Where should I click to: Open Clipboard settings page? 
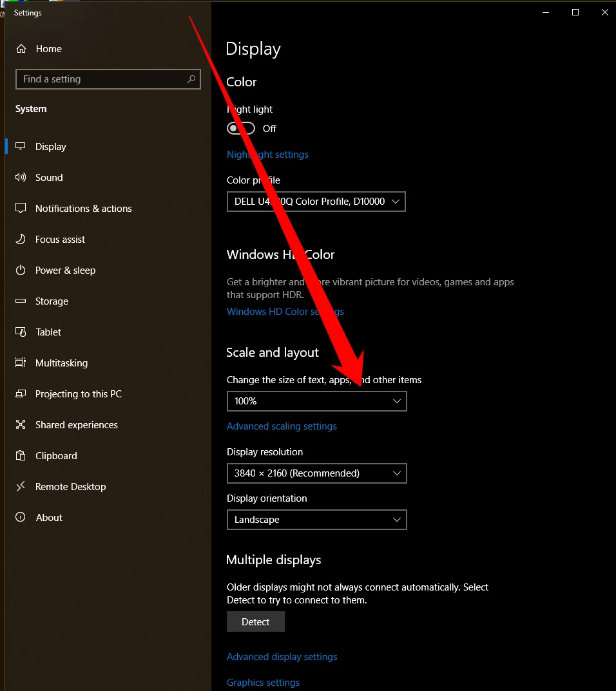tap(56, 456)
